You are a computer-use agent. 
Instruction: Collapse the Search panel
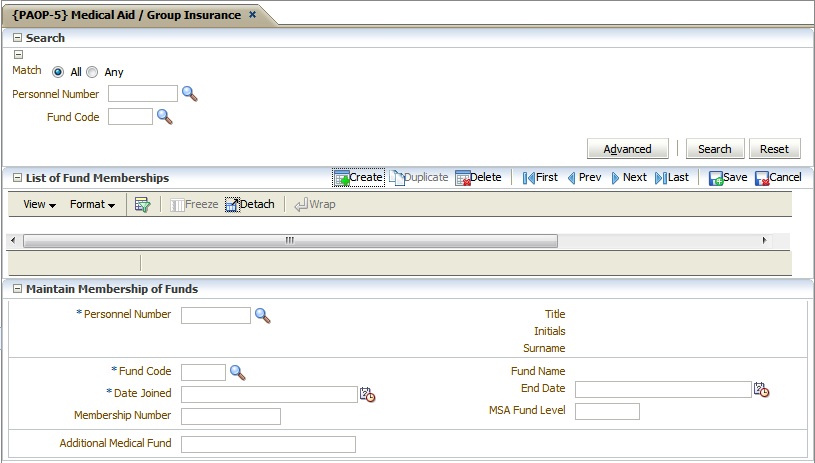pos(18,37)
